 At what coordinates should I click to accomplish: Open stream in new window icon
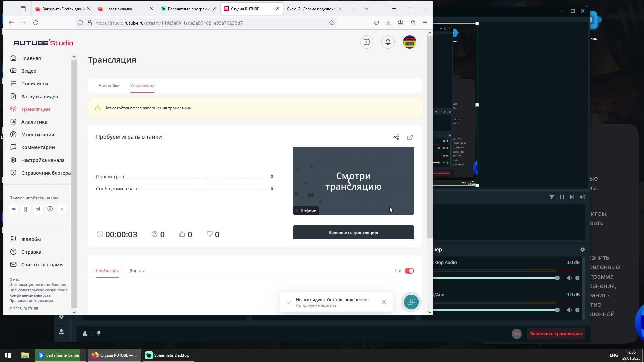coord(410,137)
